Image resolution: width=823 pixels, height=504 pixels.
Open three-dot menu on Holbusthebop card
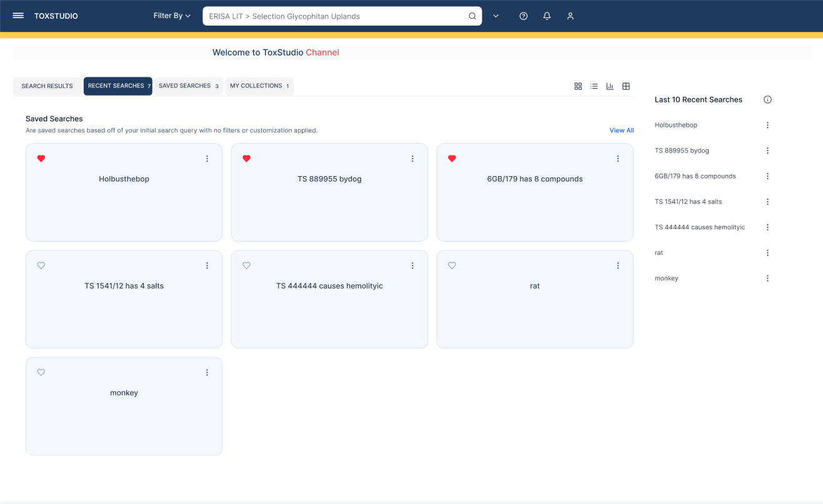(207, 159)
